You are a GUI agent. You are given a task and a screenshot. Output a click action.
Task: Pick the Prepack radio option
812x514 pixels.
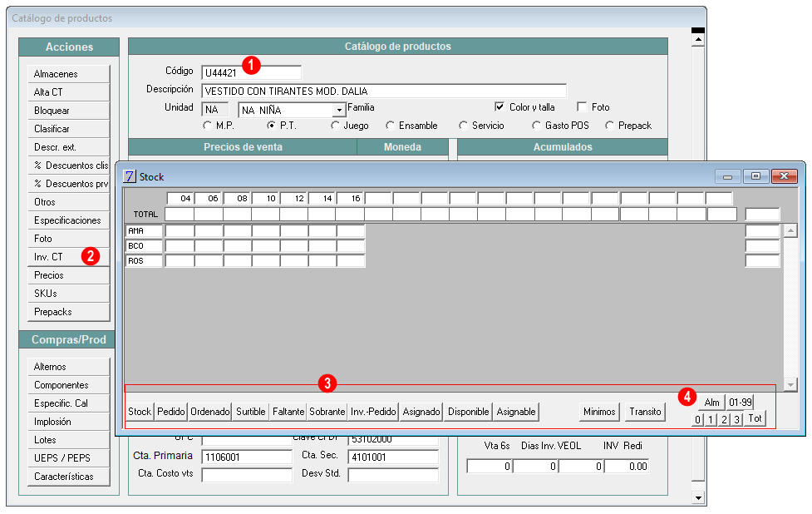tap(609, 126)
